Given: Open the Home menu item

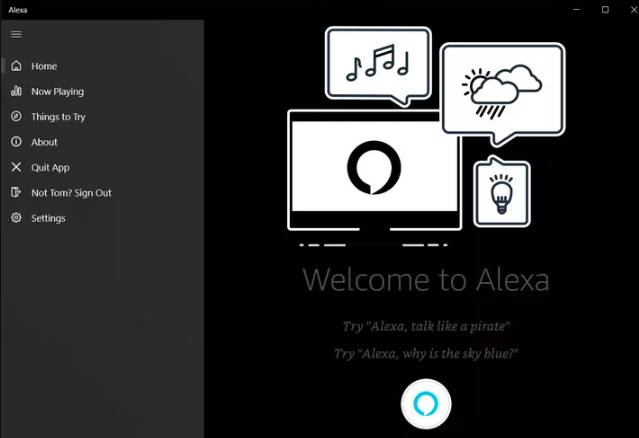Looking at the screenshot, I should click(x=44, y=66).
